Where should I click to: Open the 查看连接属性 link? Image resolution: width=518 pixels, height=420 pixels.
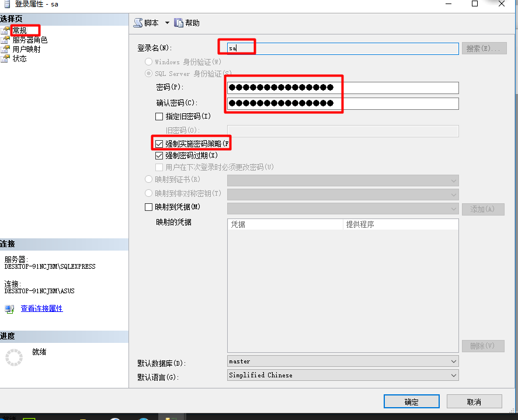(x=41, y=308)
